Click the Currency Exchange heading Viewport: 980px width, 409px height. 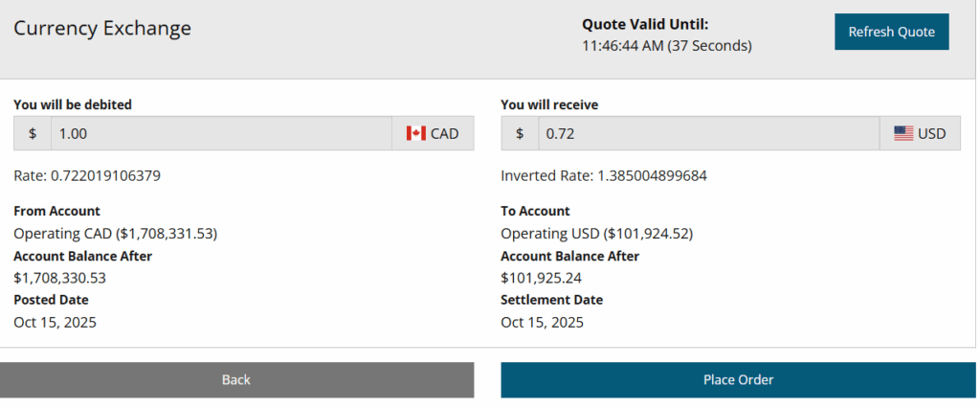[102, 28]
